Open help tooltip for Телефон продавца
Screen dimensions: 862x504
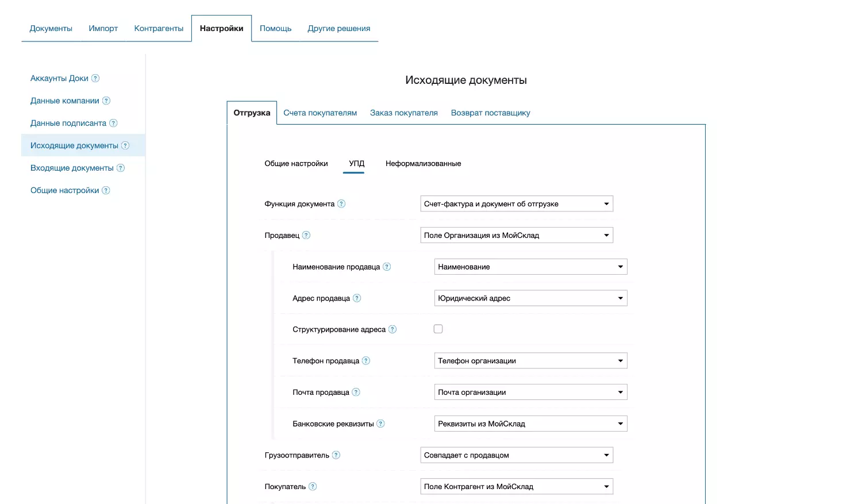coord(366,361)
